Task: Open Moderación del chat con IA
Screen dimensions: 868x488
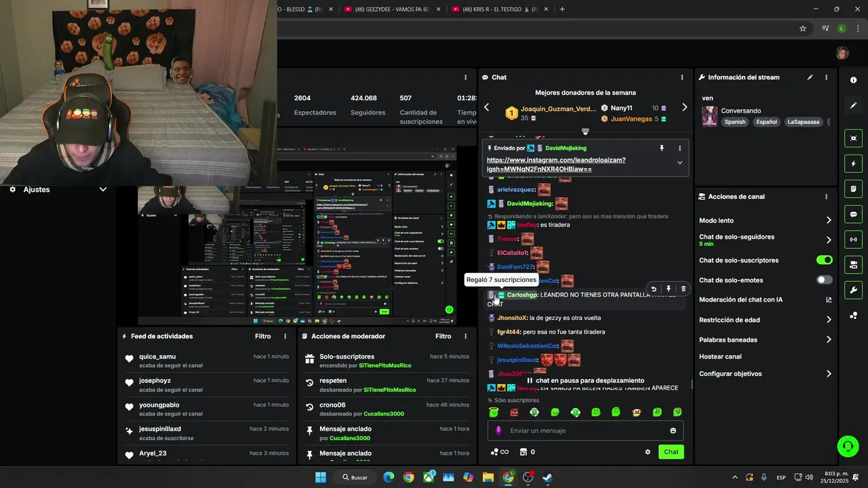Action: [x=766, y=300]
